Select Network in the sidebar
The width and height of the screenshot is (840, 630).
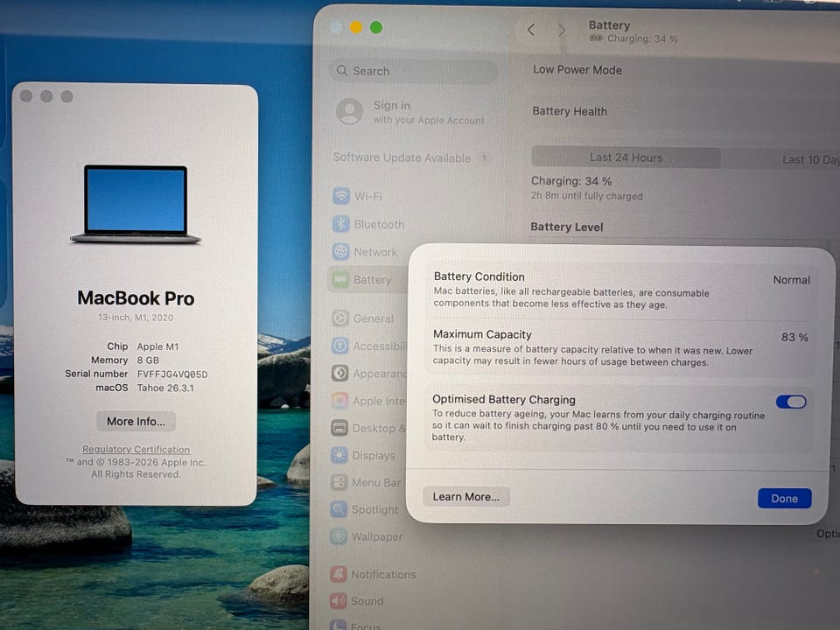click(375, 252)
